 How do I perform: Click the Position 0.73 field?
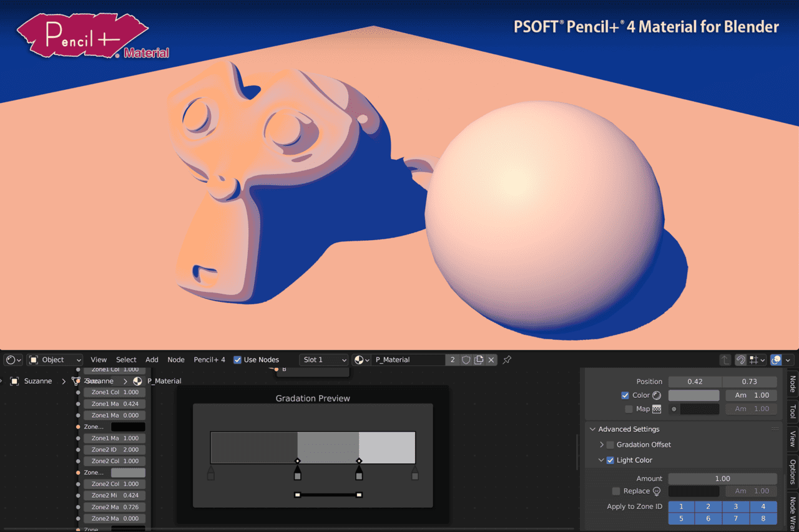tap(750, 382)
